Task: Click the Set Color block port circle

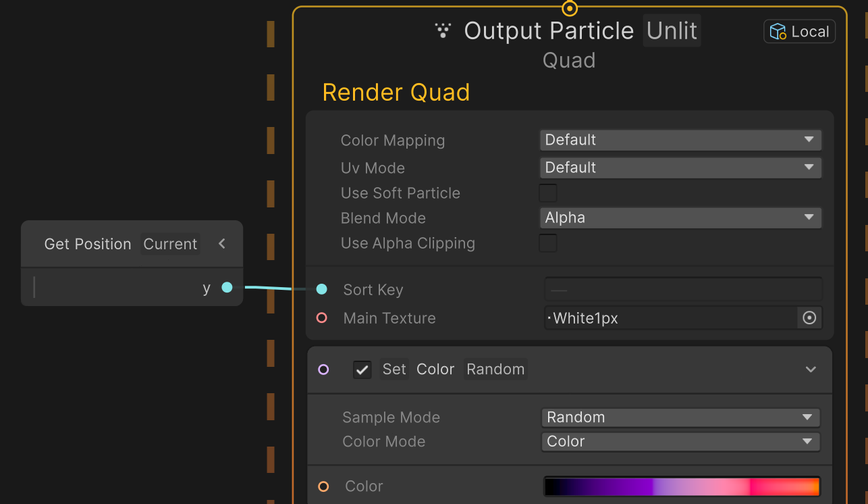Action: click(x=323, y=369)
